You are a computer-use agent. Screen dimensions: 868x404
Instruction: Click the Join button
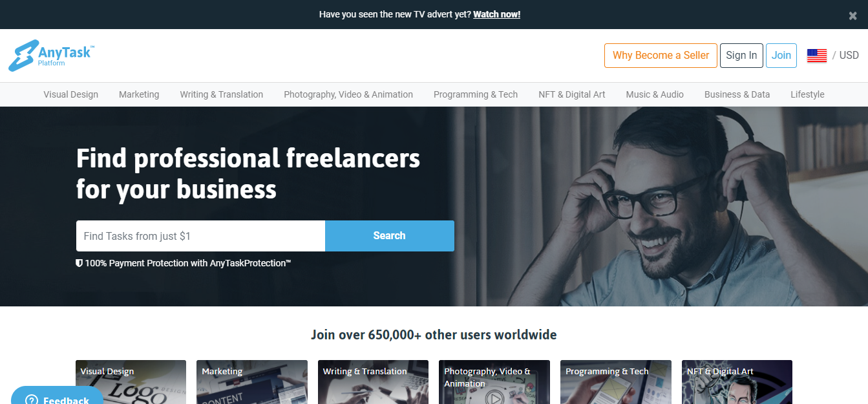[781, 56]
